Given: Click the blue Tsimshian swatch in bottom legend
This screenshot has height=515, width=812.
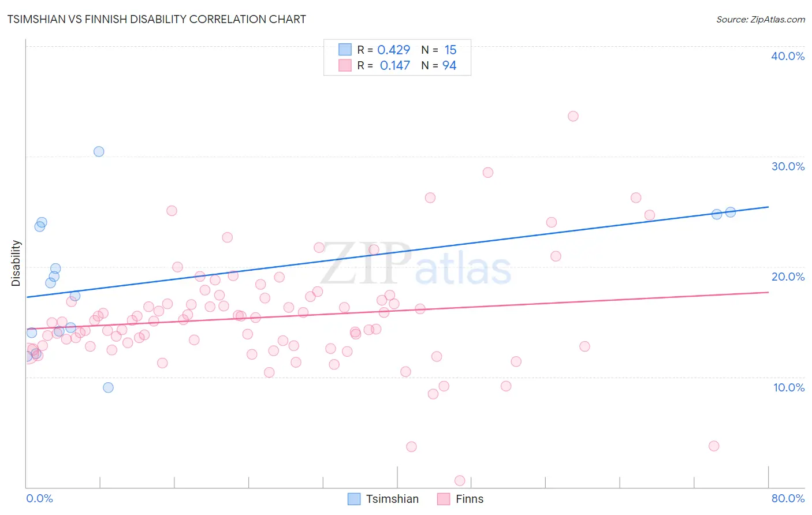Looking at the screenshot, I should (354, 499).
